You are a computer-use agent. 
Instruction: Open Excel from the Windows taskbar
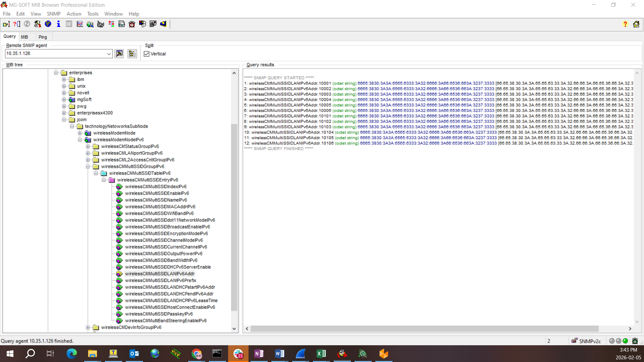[x=321, y=354]
